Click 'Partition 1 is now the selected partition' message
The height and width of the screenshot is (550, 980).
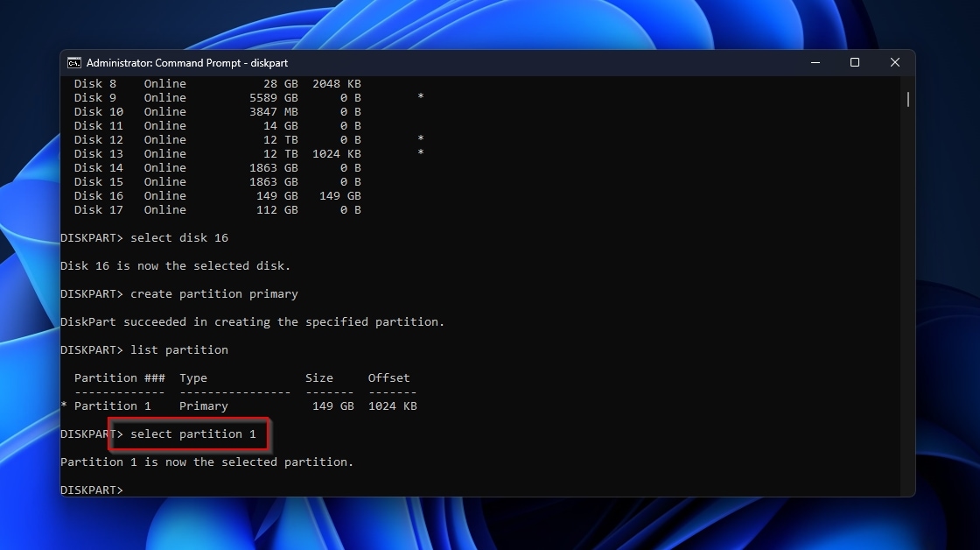[206, 462]
